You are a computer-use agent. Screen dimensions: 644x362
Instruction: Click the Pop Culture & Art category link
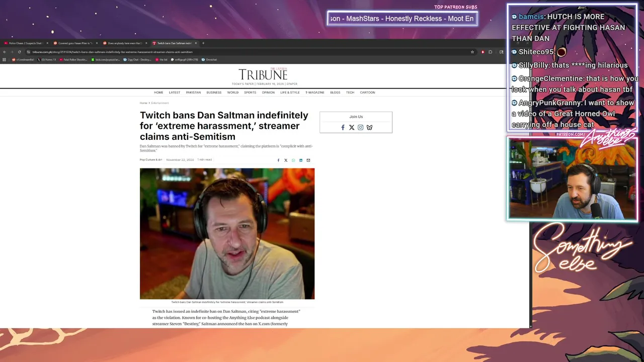(x=151, y=160)
